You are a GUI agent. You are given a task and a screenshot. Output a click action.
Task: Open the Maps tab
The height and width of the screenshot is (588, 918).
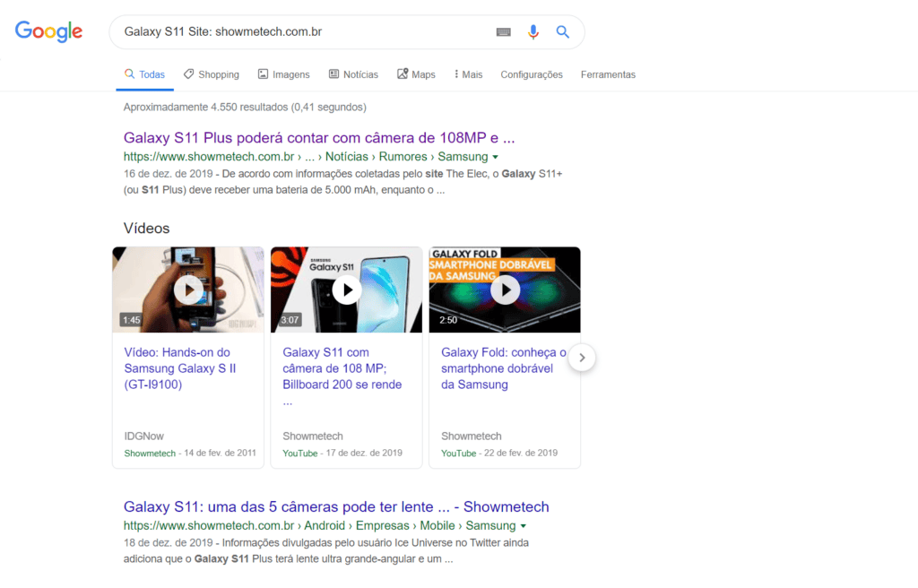click(416, 74)
